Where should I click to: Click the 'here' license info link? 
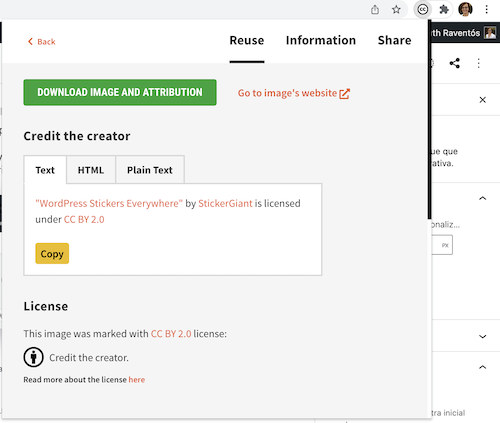pos(137,380)
